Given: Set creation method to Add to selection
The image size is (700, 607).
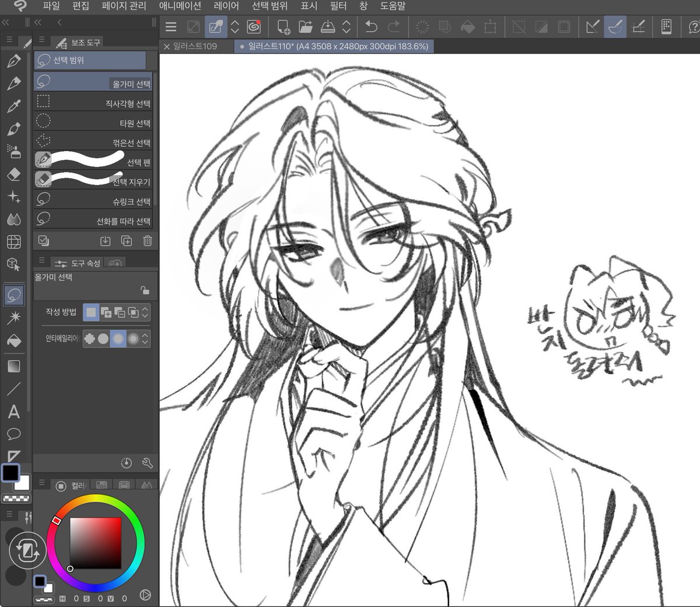Looking at the screenshot, I should pos(106,312).
